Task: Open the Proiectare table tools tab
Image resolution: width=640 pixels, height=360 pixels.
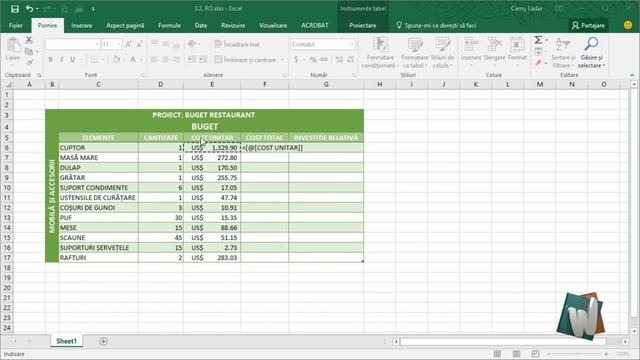Action: coord(362,25)
